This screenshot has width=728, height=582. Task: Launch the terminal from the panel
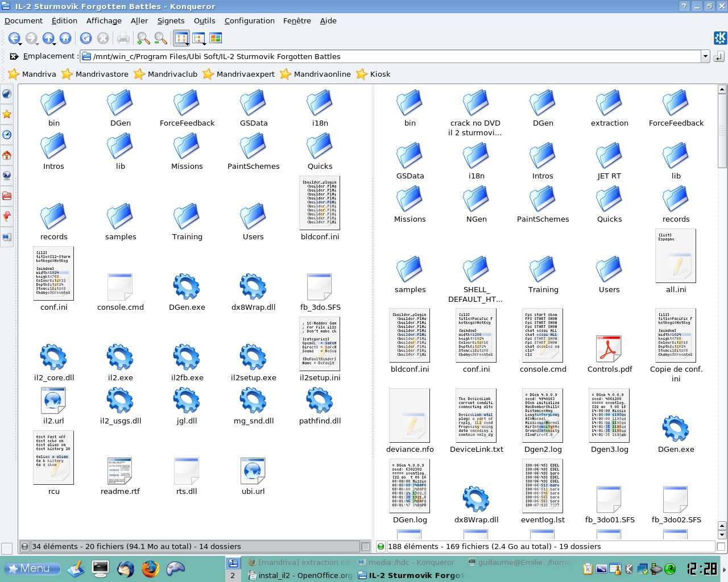[101, 568]
